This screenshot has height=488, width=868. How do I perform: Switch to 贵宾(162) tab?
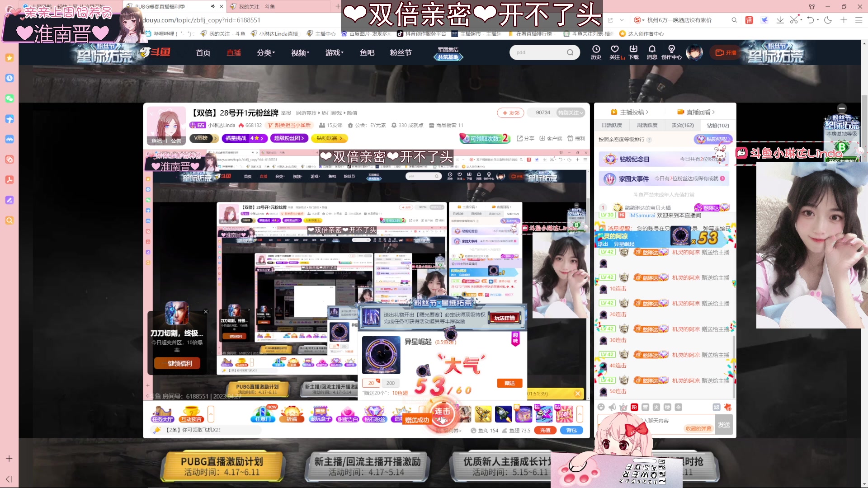point(683,125)
